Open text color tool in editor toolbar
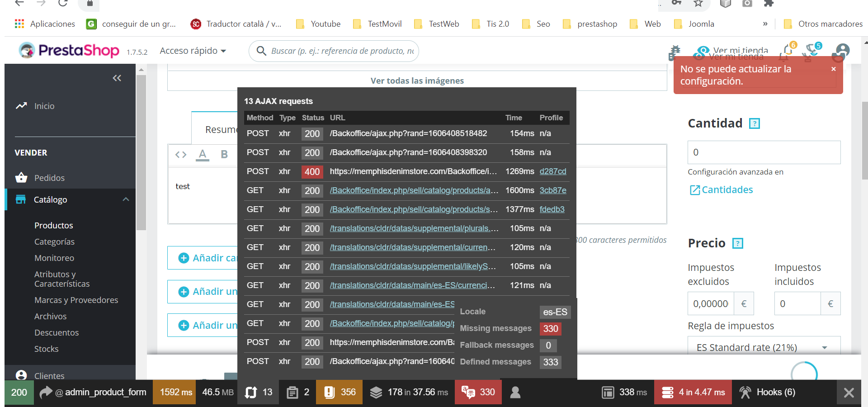Viewport: 868px width, 407px height. click(x=203, y=155)
